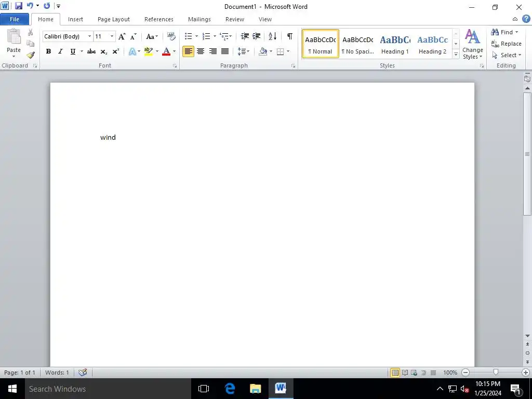Viewport: 532px width, 399px height.
Task: Click the zoom slider handle
Action: [496, 373]
